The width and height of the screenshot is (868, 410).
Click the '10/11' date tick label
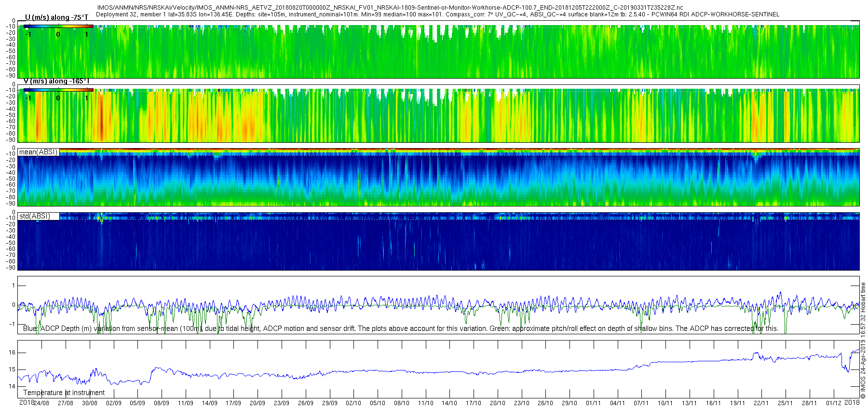[x=665, y=403]
